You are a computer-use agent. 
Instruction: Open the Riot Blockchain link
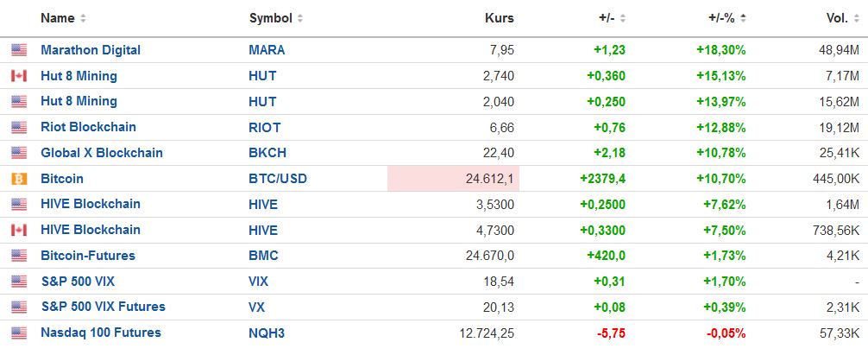pos(88,127)
